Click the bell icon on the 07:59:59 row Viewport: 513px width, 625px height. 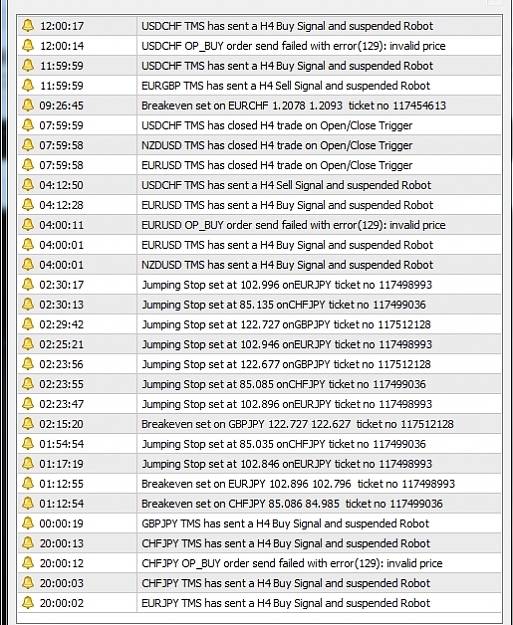point(28,125)
